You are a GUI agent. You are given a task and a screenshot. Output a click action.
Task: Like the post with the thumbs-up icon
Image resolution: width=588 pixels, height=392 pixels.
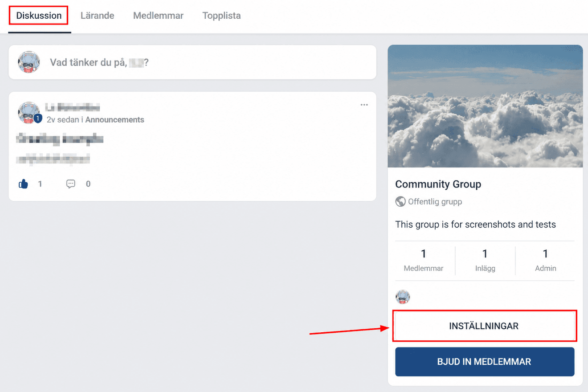24,184
